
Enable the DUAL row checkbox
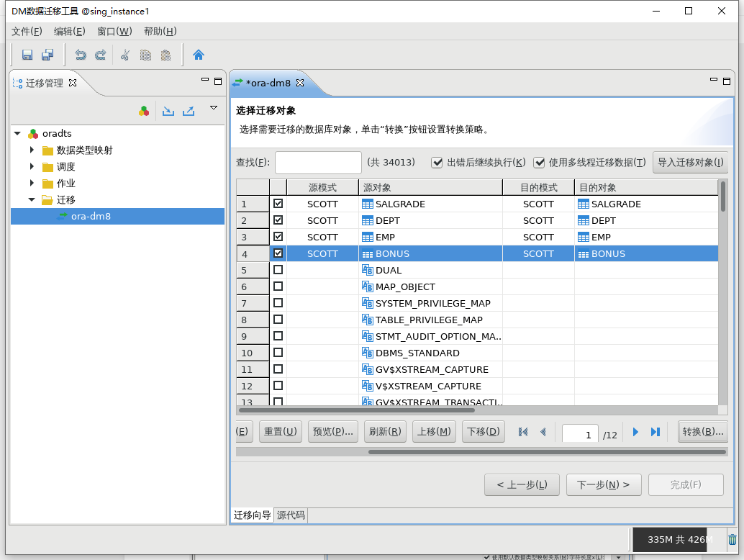277,269
